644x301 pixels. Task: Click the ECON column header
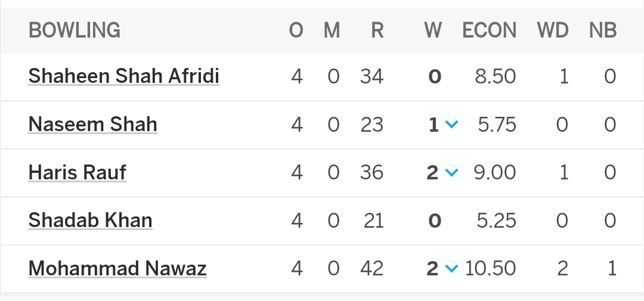click(x=489, y=30)
